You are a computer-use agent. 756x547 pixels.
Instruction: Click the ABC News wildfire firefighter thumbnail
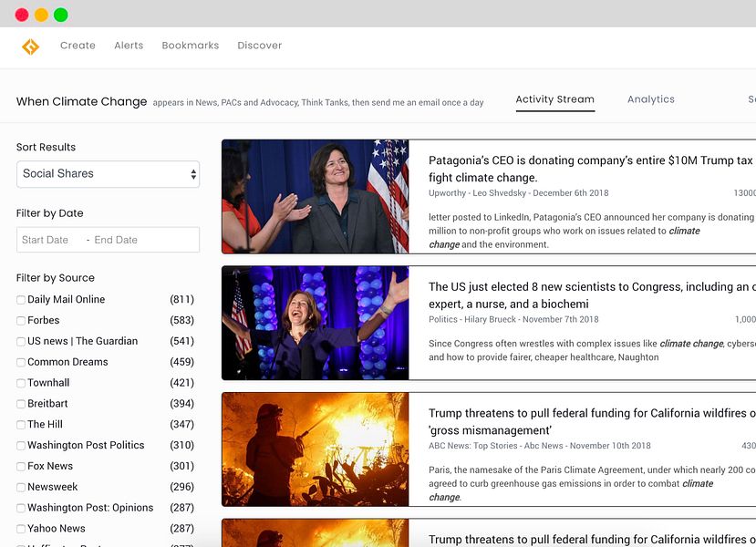tap(316, 449)
